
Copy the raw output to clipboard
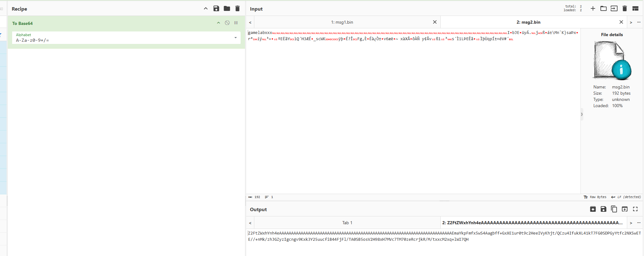point(614,209)
